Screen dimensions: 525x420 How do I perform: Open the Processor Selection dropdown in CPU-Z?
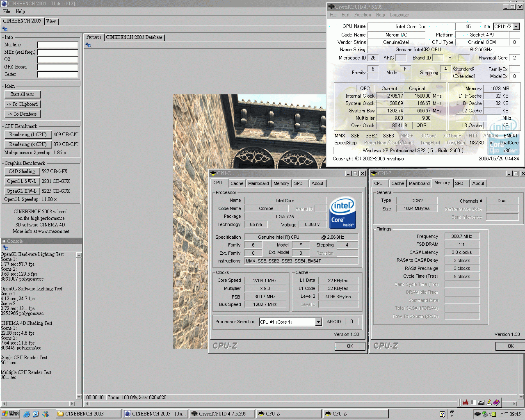pyautogui.click(x=319, y=322)
